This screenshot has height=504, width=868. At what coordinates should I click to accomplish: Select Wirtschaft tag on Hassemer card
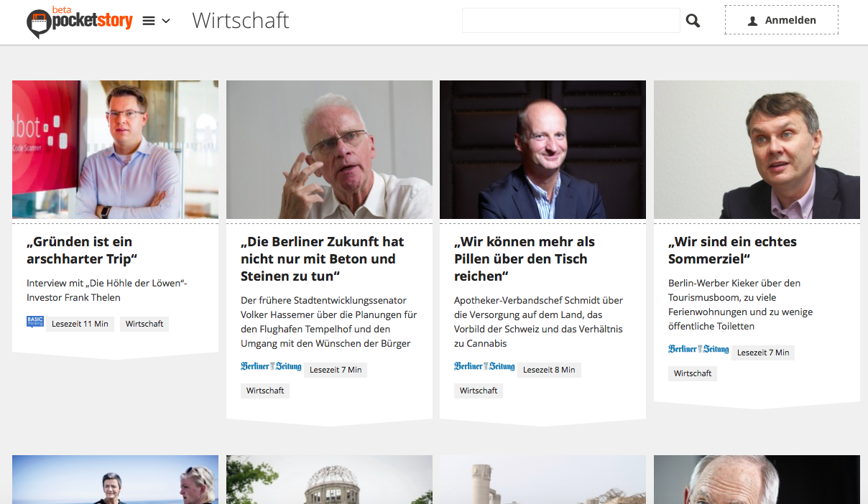point(265,391)
